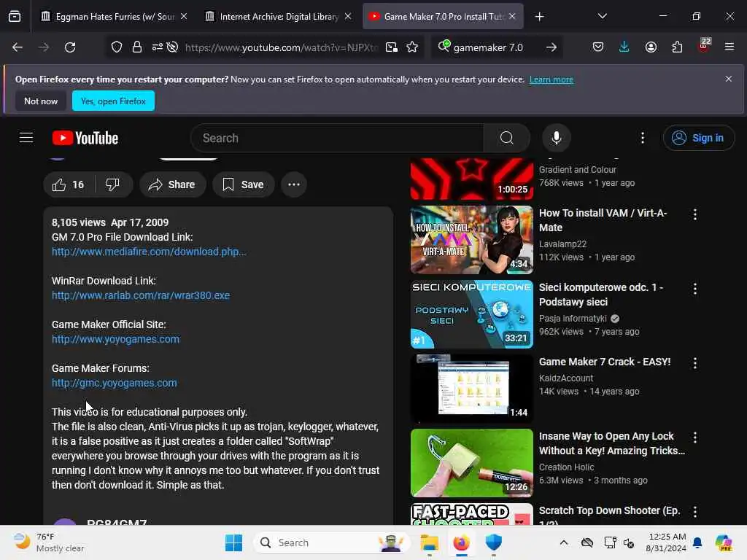
Task: Open the www.yoyogames.com link
Action: [x=116, y=339]
